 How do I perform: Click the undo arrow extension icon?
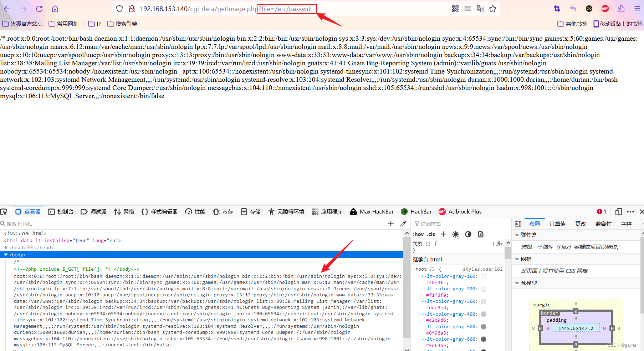pos(573,9)
